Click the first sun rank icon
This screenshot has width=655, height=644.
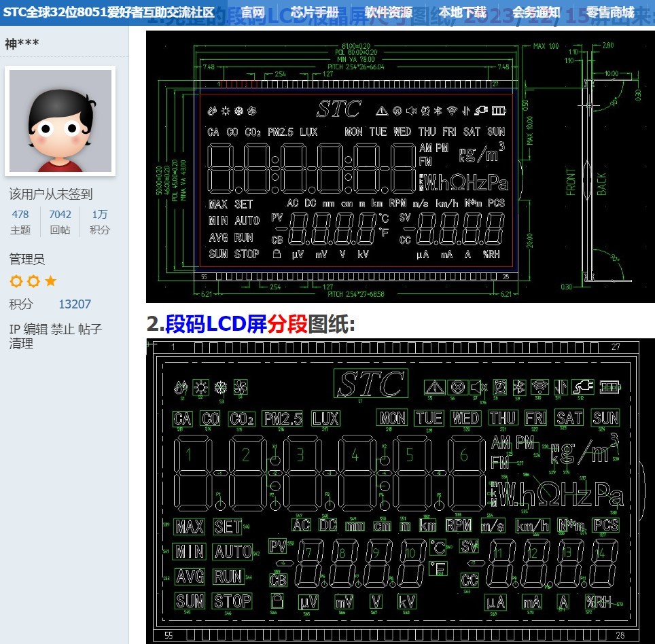pyautogui.click(x=16, y=281)
